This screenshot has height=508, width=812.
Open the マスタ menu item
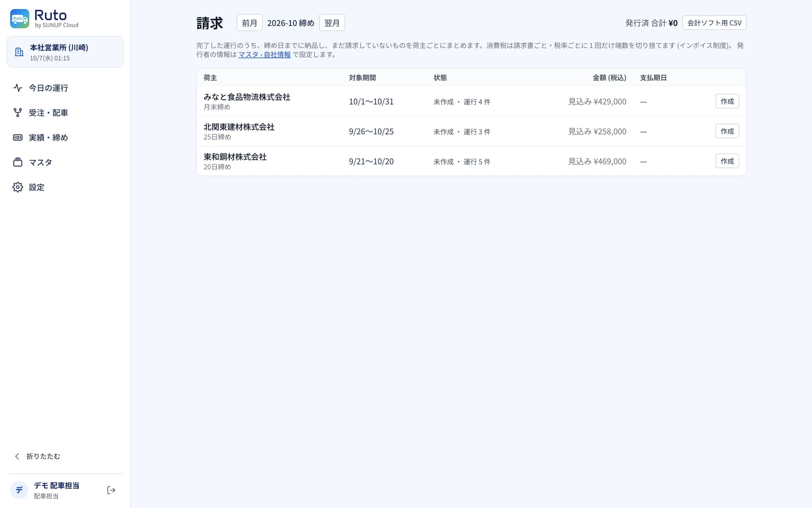click(x=65, y=162)
